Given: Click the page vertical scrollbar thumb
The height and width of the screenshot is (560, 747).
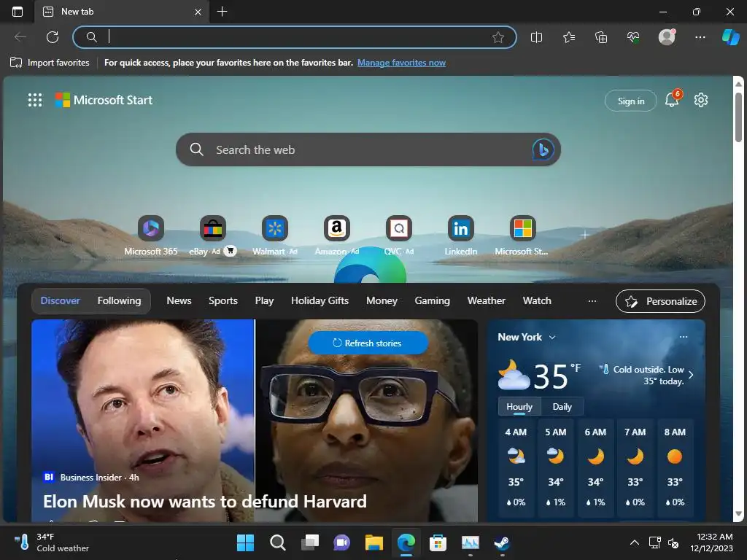Looking at the screenshot, I should pos(738,117).
